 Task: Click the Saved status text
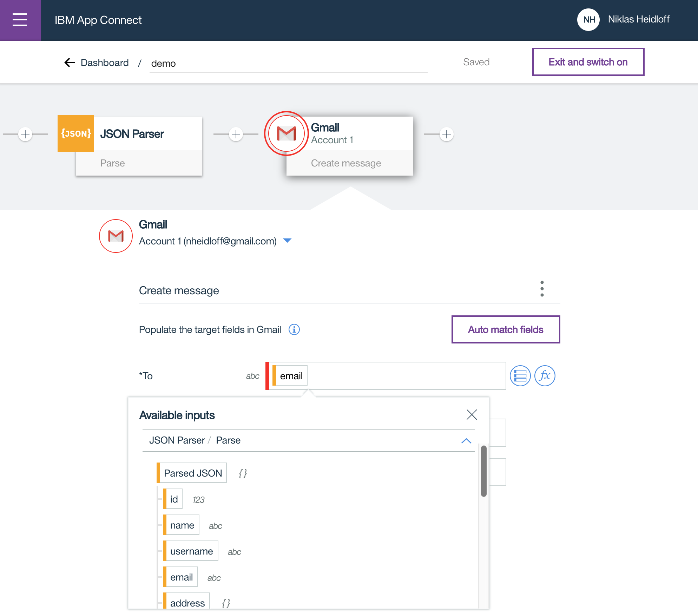pos(476,62)
